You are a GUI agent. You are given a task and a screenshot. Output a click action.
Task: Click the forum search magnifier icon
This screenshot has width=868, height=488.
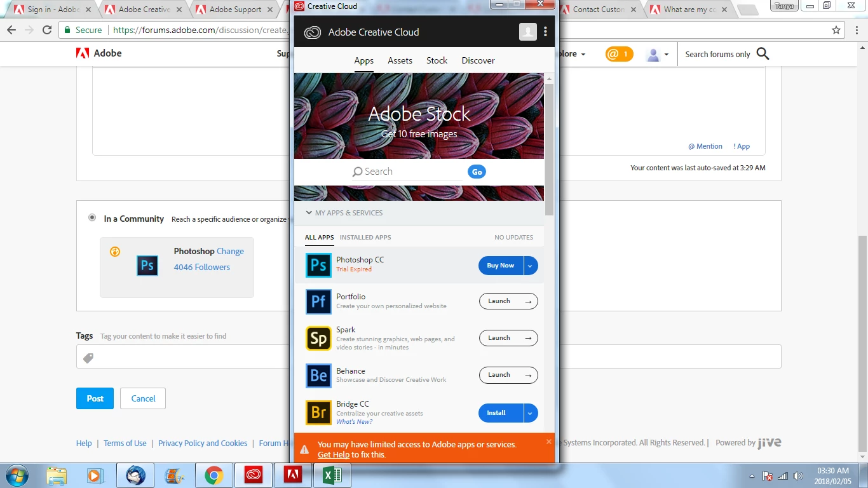[x=763, y=54]
